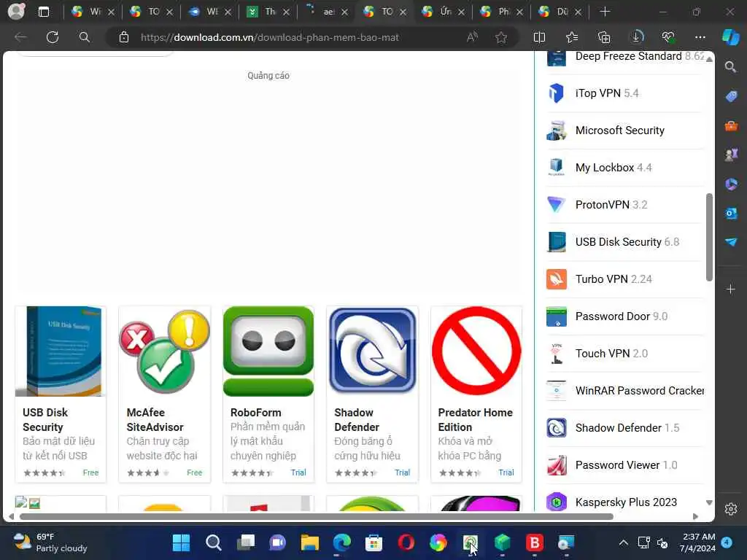Screen dimensions: 747x560
Task: Switch to the tab labeled aei
Action: click(x=326, y=12)
